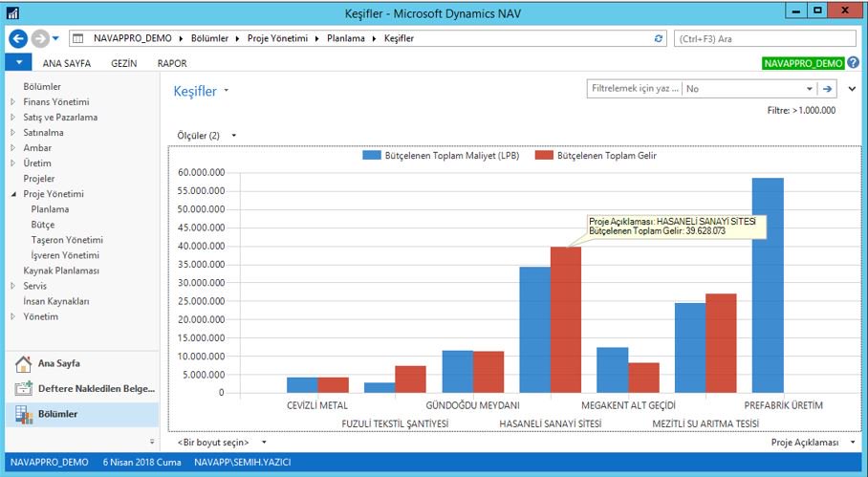Click navigation pane customize chevron
This screenshot has width=868, height=477.
point(152,442)
